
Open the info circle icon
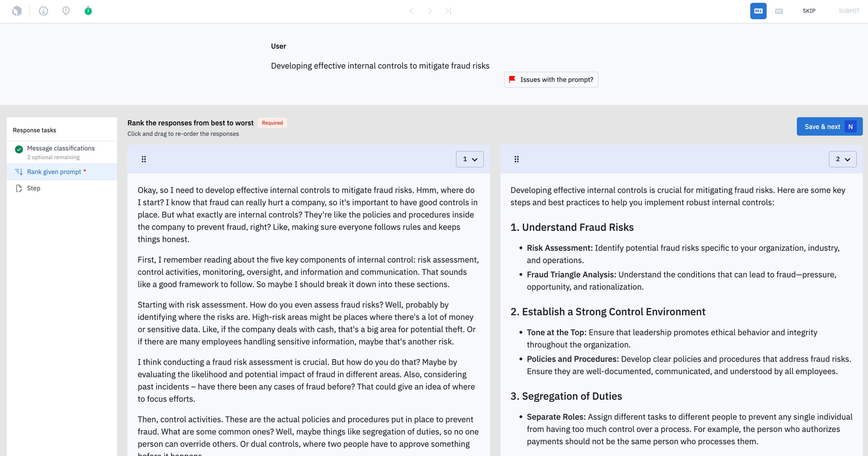point(43,11)
